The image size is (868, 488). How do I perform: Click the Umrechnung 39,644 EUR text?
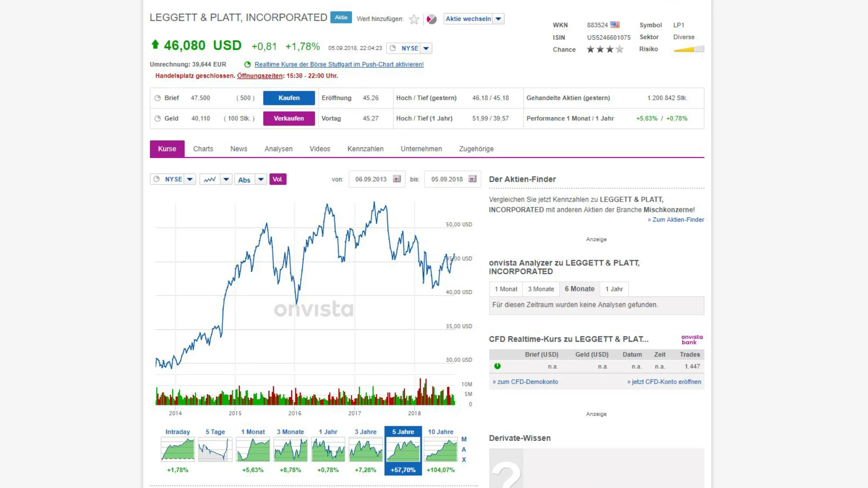point(188,65)
